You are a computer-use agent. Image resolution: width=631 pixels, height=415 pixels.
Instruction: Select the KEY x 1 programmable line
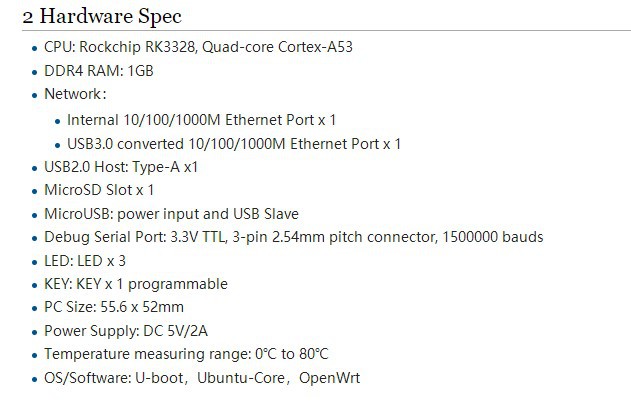point(135,284)
